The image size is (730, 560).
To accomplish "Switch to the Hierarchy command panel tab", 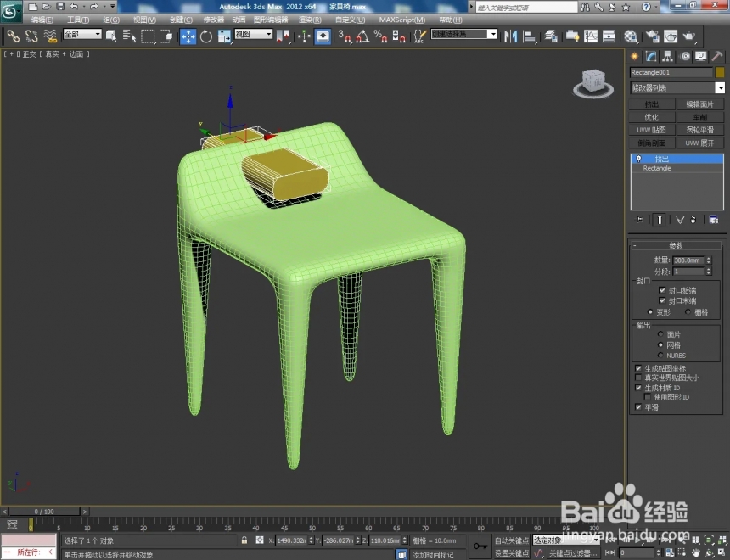I will [x=668, y=56].
